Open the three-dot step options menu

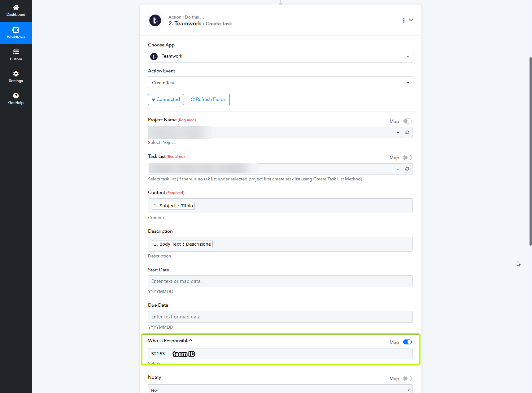coord(403,20)
